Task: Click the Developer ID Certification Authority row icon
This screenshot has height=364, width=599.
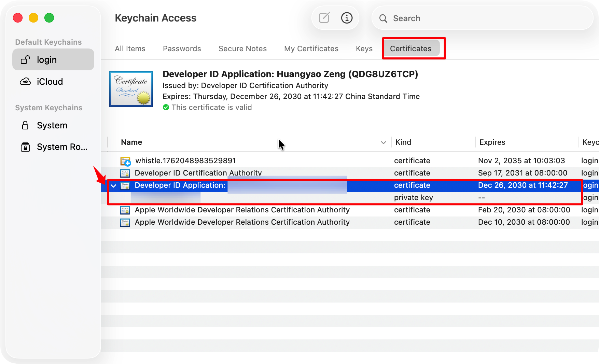Action: click(x=125, y=173)
